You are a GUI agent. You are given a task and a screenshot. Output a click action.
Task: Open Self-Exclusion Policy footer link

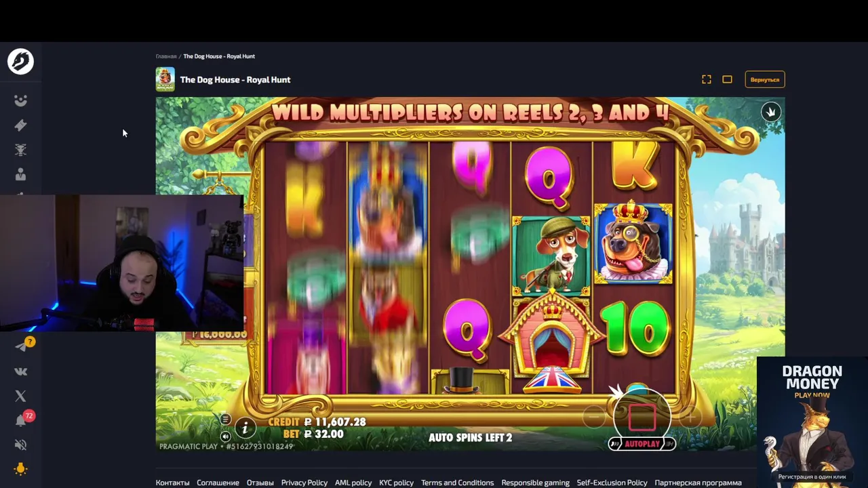(x=612, y=483)
